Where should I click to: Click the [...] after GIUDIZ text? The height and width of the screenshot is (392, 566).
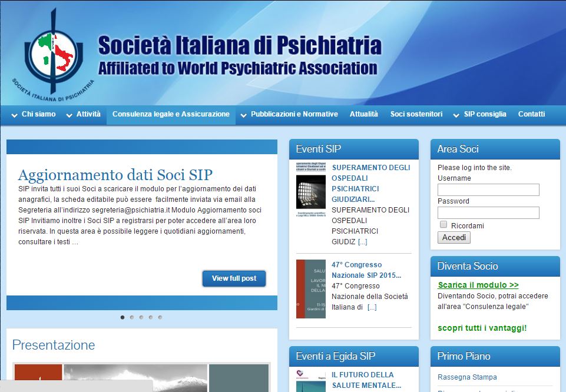coord(362,242)
